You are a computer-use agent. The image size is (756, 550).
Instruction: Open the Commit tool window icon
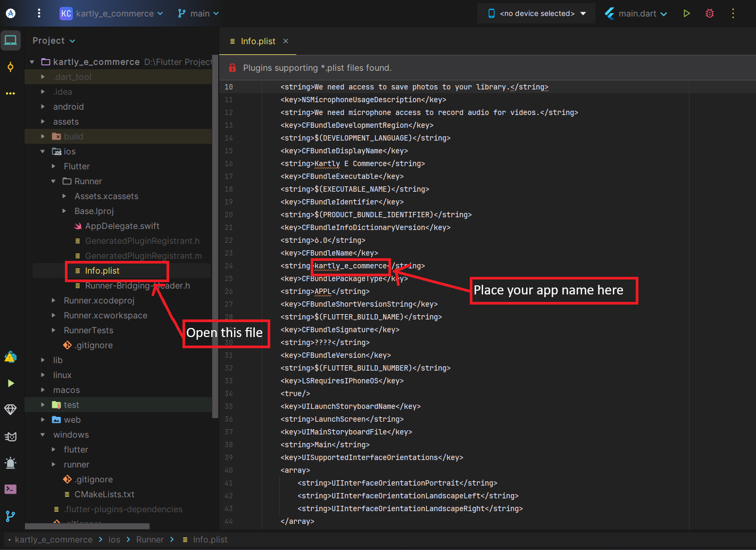point(11,67)
